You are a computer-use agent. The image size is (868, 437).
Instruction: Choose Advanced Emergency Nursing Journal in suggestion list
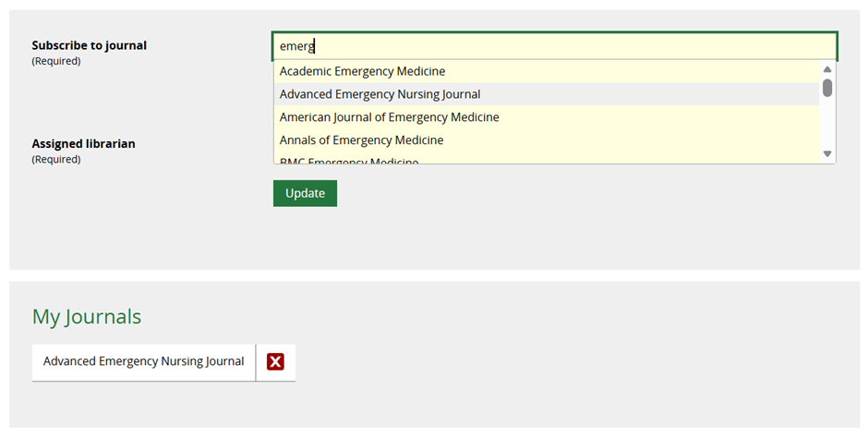coord(380,94)
